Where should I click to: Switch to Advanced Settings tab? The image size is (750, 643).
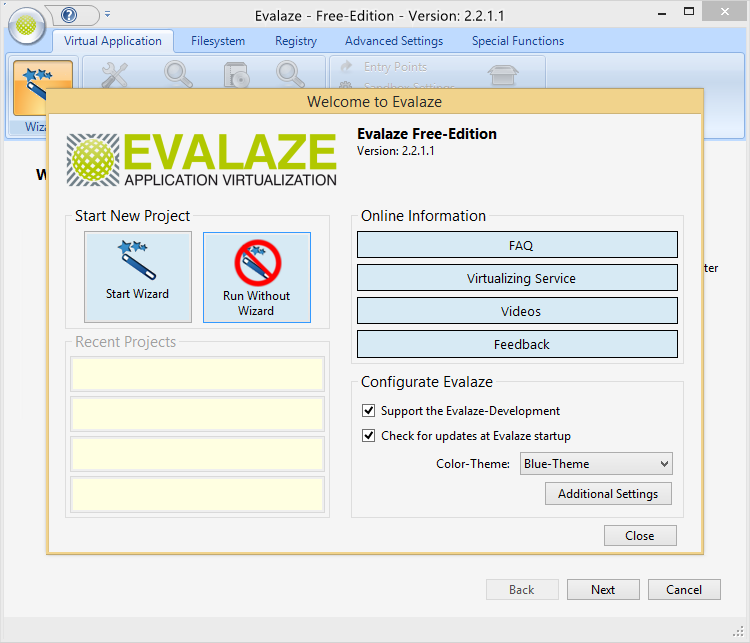(394, 41)
